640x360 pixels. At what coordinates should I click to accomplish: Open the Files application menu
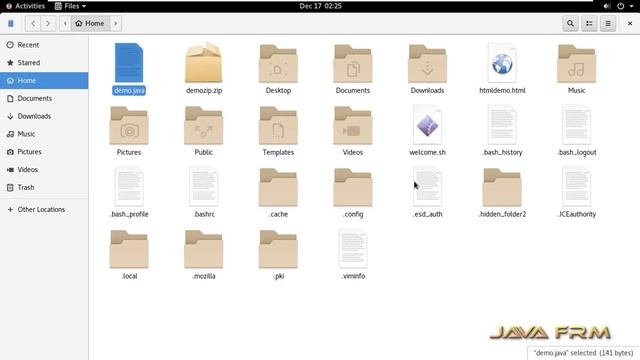70,6
